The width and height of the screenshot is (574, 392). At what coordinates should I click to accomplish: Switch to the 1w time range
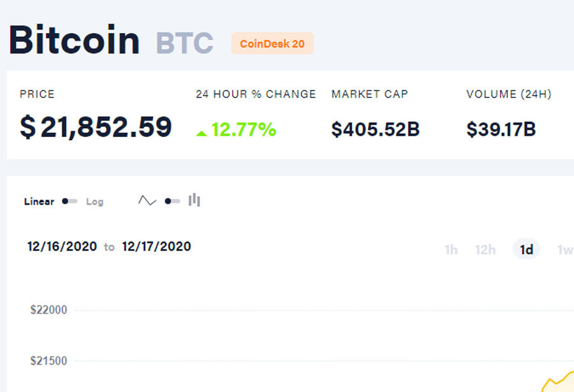click(564, 250)
